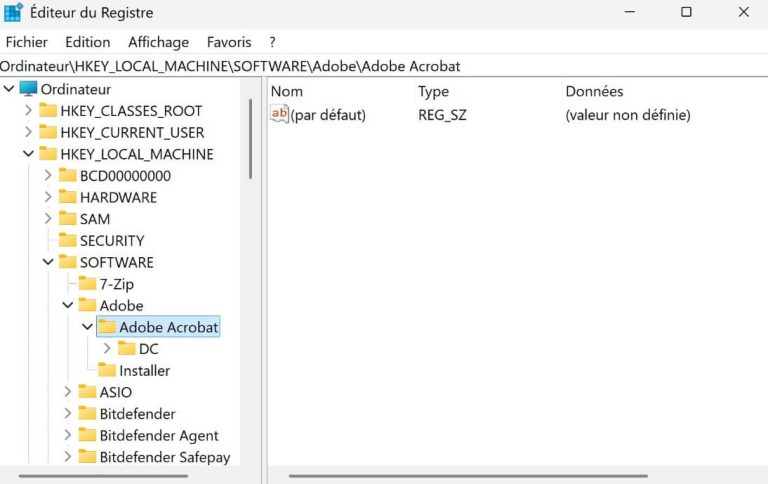
Task: Collapse the SOFTWARE key
Action: (x=48, y=262)
